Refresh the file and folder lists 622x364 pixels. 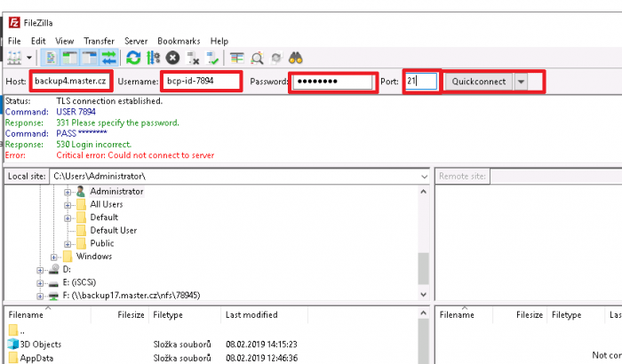pyautogui.click(x=133, y=59)
